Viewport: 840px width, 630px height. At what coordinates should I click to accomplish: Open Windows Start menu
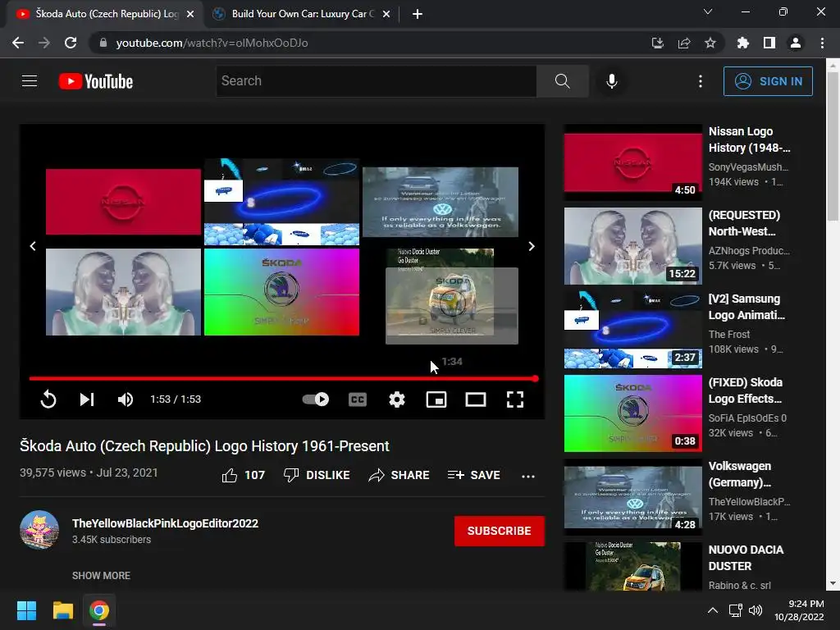coord(26,610)
